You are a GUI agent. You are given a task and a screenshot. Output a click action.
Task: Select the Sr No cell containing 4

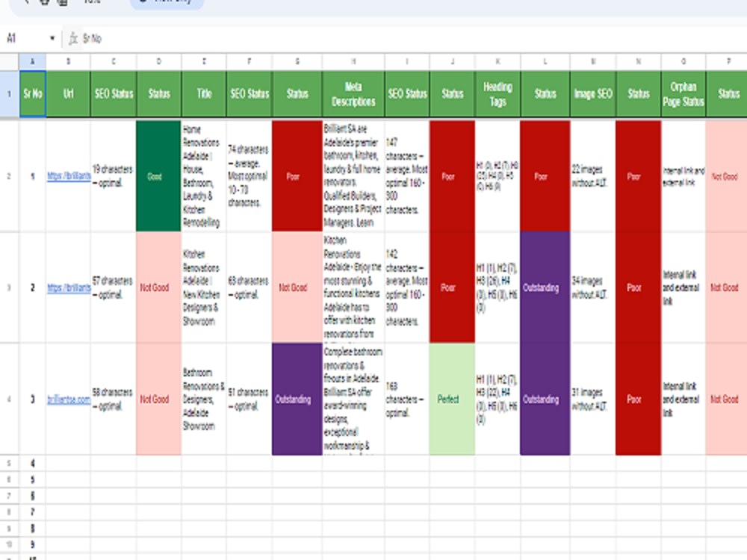click(32, 464)
